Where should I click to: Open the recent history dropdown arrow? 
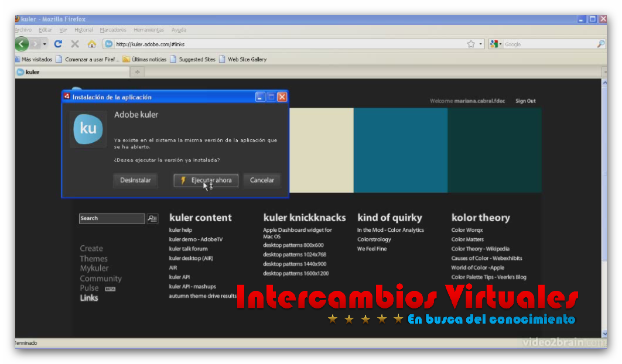coord(43,44)
